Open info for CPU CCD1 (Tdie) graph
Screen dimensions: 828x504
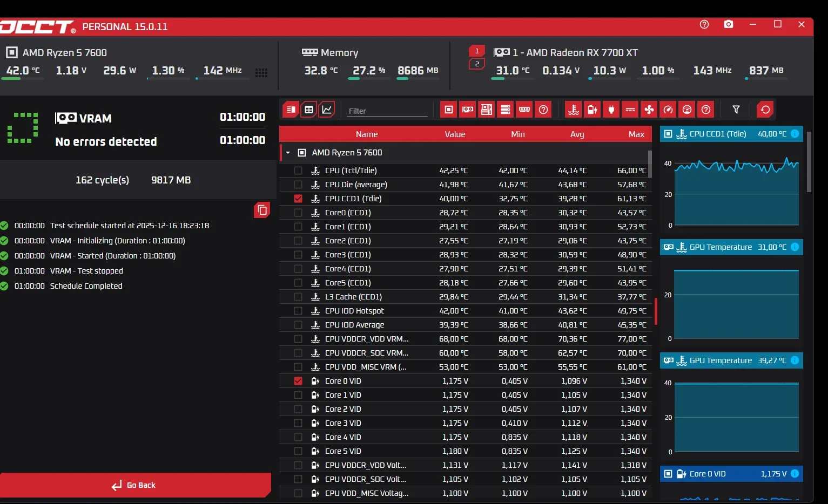pyautogui.click(x=795, y=134)
